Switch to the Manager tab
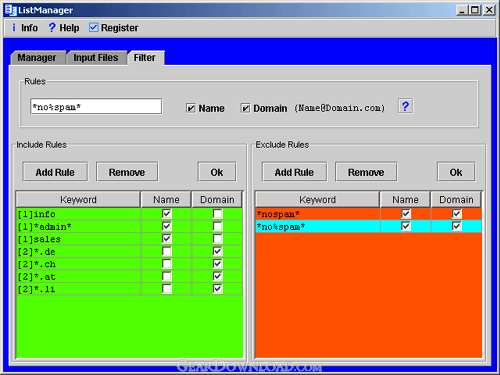 pos(37,58)
